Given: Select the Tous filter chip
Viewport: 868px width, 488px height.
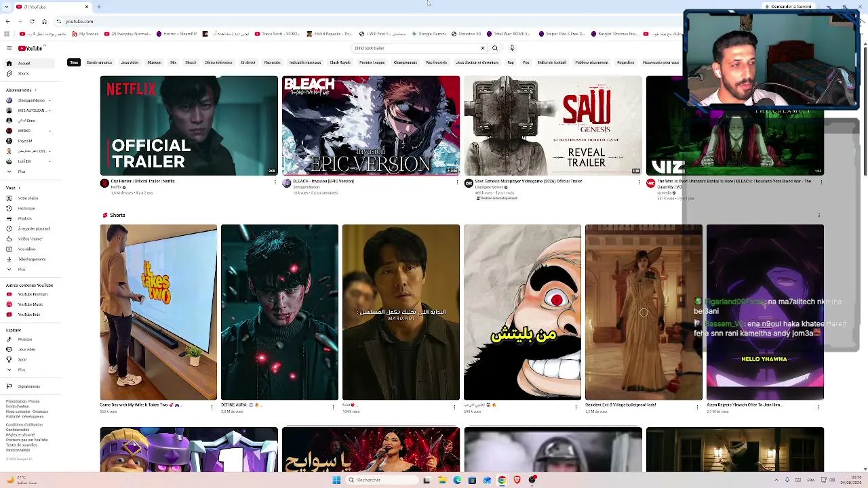Looking at the screenshot, I should (74, 62).
